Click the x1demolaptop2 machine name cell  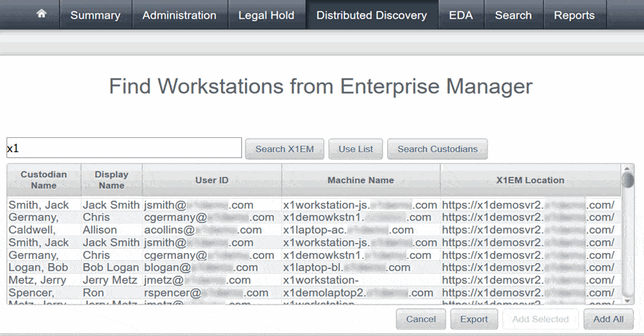click(x=361, y=293)
